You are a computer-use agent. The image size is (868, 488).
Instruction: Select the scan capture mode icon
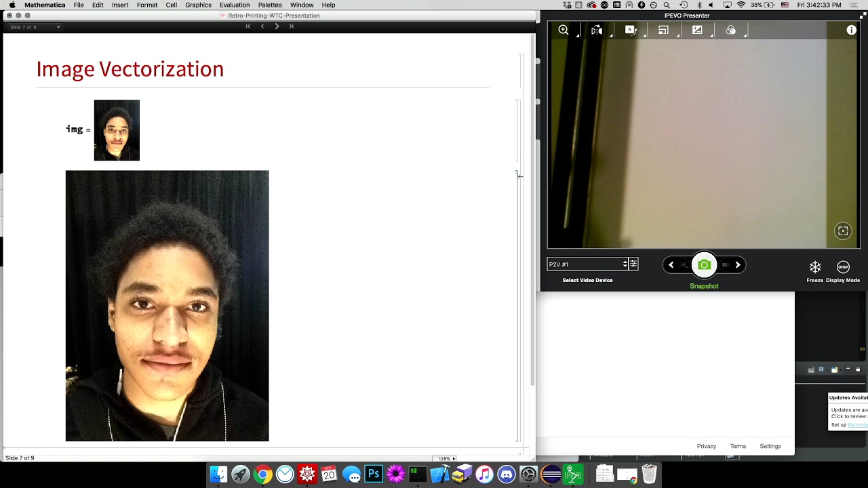pyautogui.click(x=684, y=265)
